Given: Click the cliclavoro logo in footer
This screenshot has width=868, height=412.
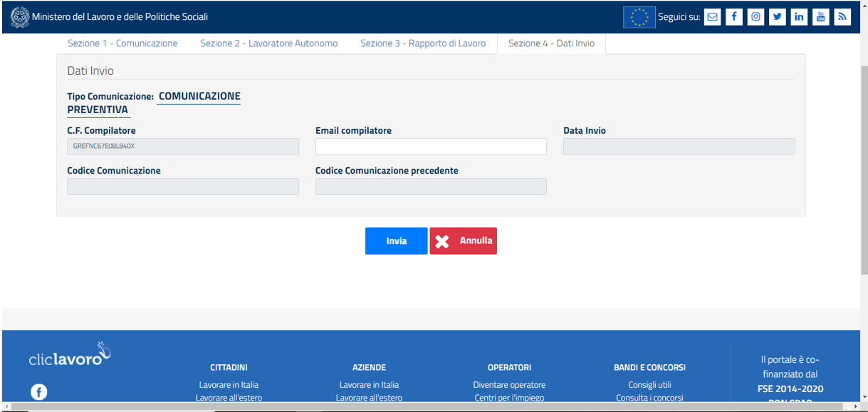Looking at the screenshot, I should click(70, 355).
